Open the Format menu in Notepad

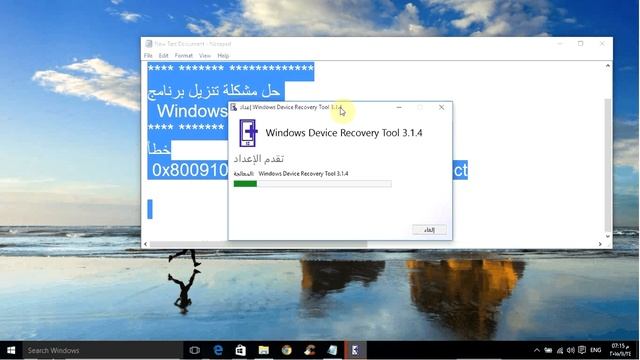pyautogui.click(x=184, y=56)
